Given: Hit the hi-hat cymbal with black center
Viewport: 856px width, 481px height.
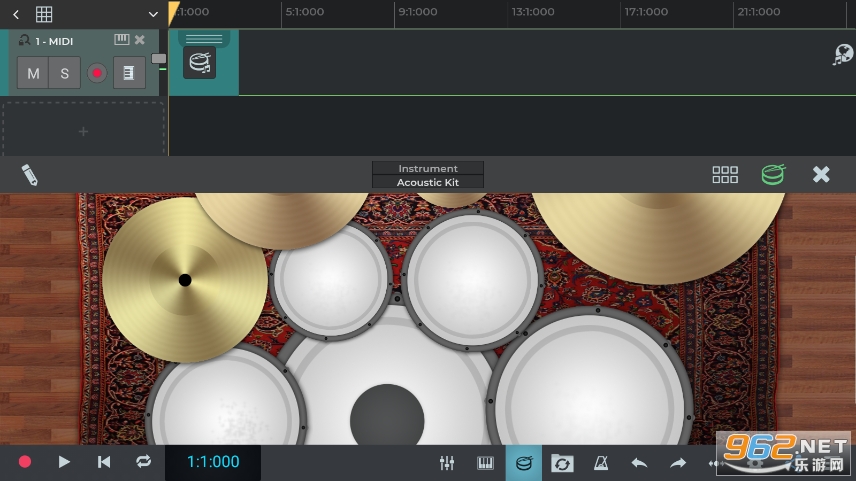Looking at the screenshot, I should 185,280.
